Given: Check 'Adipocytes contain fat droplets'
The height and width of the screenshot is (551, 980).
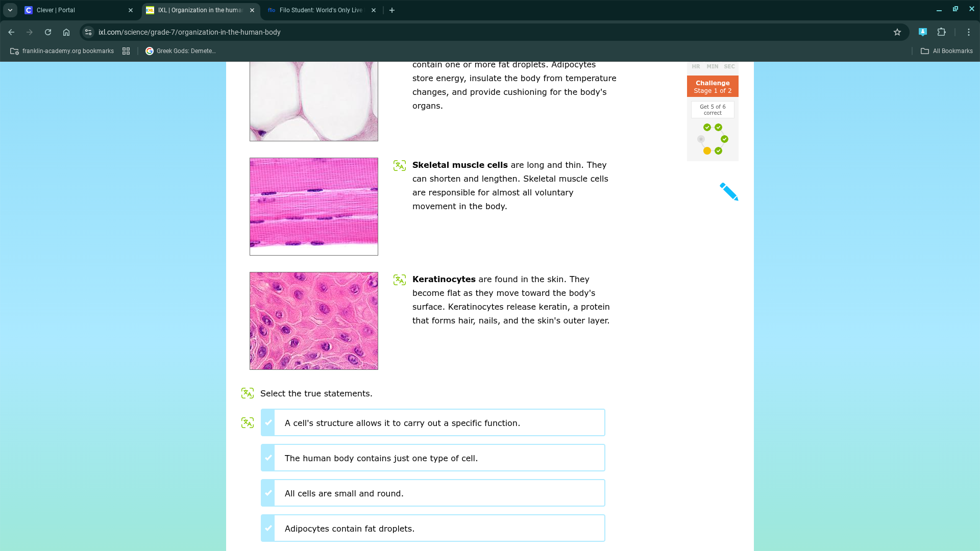Looking at the screenshot, I should [268, 528].
